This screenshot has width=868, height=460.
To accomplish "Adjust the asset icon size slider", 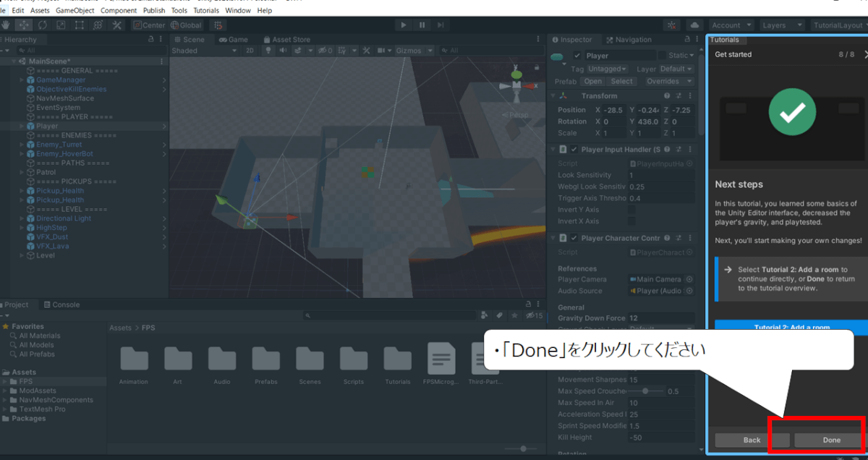I will click(524, 449).
